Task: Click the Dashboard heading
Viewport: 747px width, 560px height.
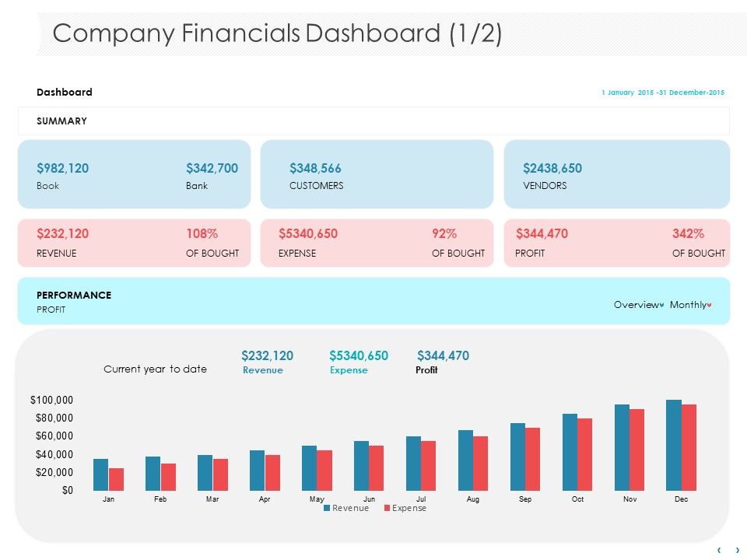Action: pyautogui.click(x=65, y=93)
